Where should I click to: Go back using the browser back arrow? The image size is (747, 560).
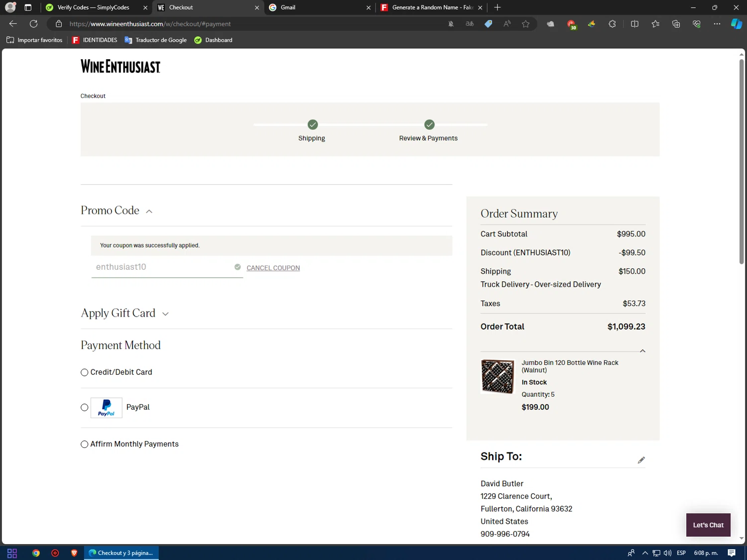click(13, 24)
